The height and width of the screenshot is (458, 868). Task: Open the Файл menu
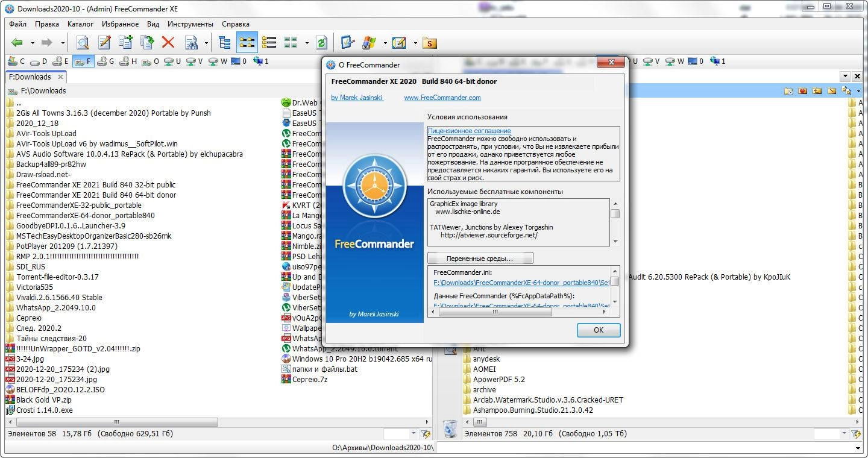pos(17,24)
